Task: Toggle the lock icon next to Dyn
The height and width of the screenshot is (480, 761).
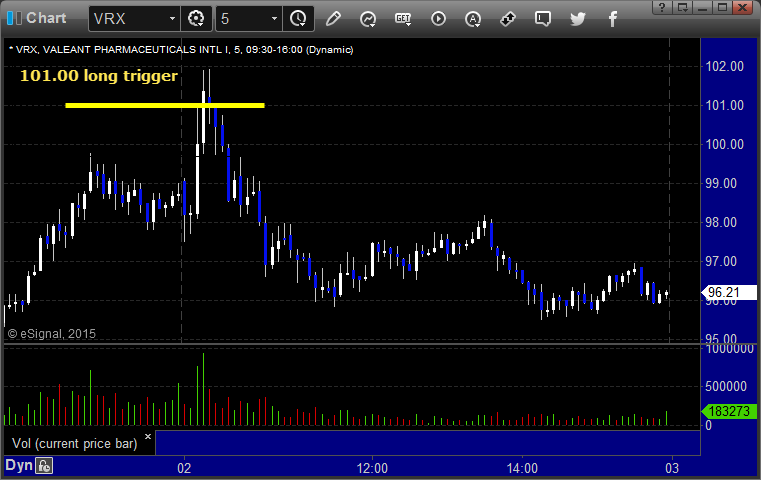Action: [44, 466]
